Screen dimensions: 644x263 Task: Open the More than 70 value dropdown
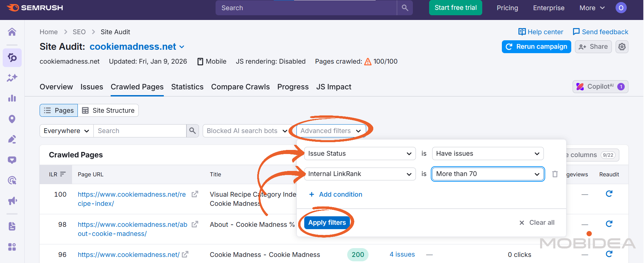click(x=488, y=174)
